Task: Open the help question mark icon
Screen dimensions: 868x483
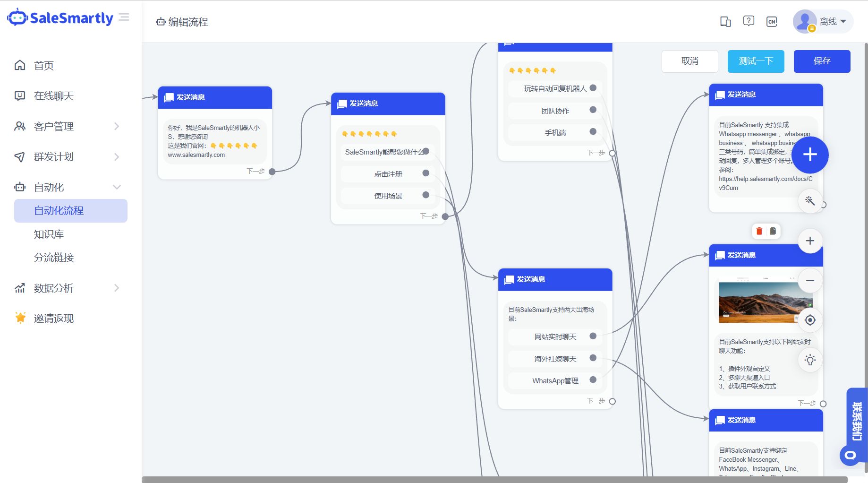Action: point(749,21)
